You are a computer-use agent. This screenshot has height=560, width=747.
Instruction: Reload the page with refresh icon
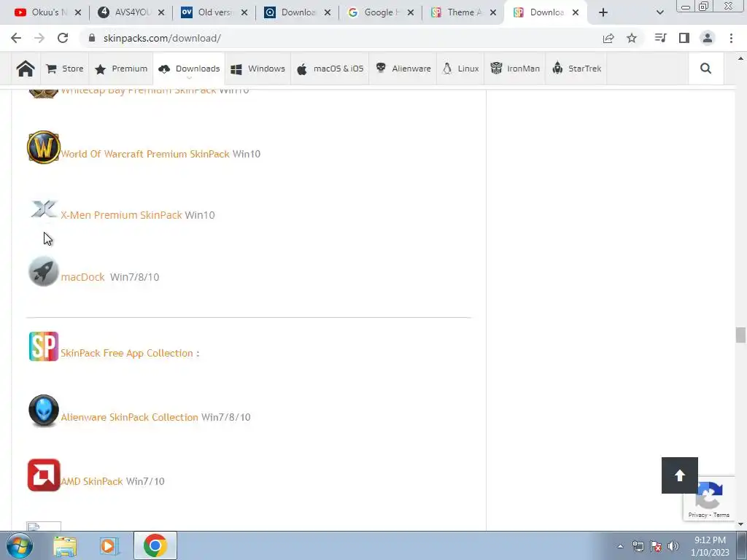coord(63,38)
